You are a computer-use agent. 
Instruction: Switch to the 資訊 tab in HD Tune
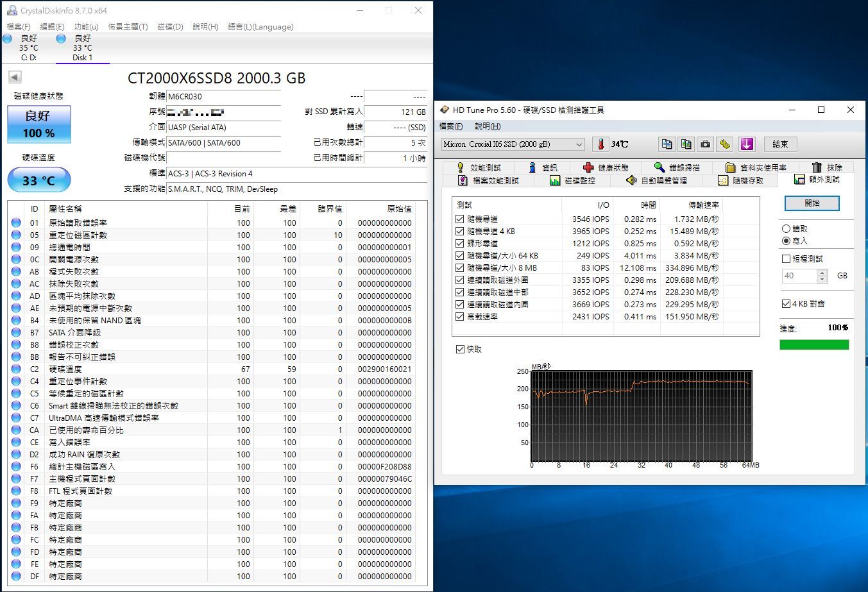tap(543, 167)
